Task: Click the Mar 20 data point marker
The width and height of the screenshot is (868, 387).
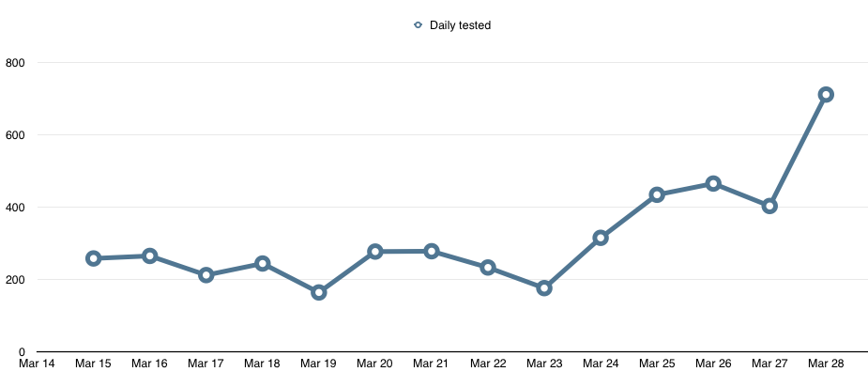Action: tap(375, 252)
